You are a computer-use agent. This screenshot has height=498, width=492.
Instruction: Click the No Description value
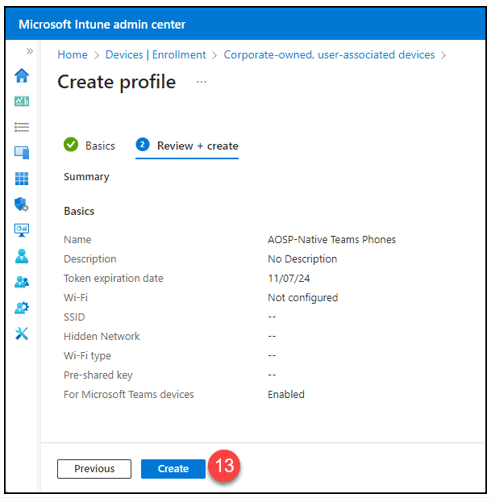[302, 259]
